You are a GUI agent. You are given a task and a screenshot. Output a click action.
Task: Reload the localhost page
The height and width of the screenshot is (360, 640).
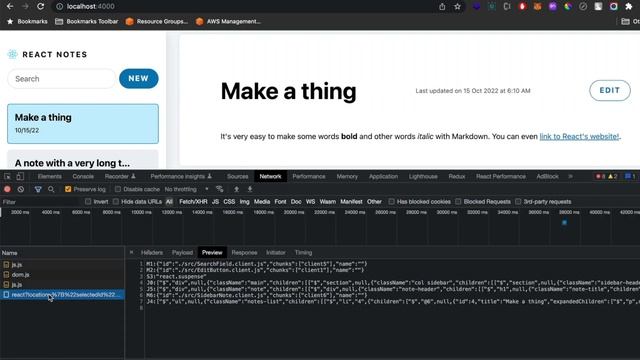40,7
